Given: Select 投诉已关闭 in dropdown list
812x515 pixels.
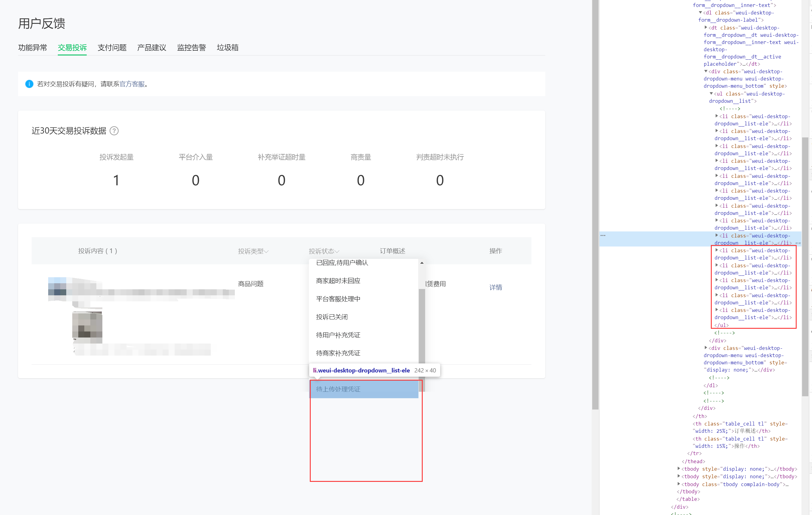Looking at the screenshot, I should [x=331, y=317].
